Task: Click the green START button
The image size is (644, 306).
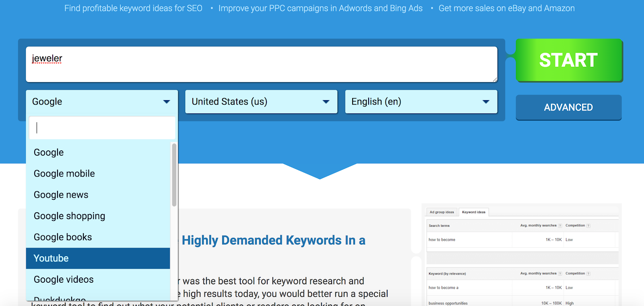Action: click(x=569, y=60)
